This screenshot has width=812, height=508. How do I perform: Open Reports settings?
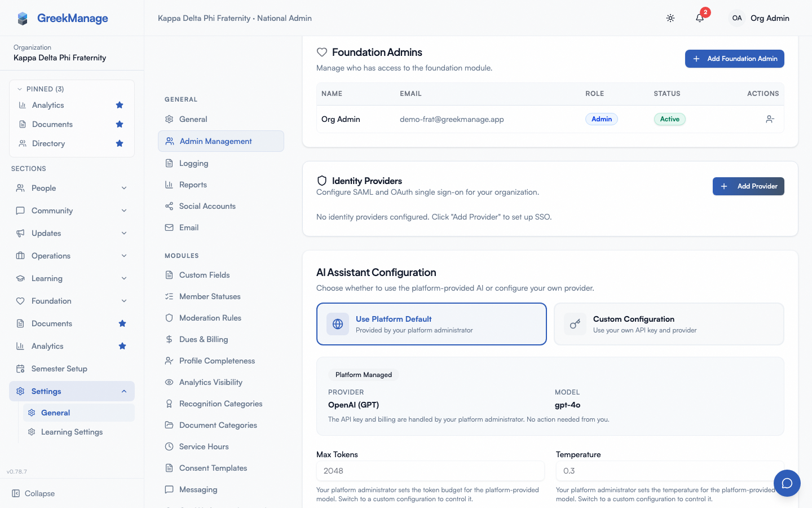coord(221,185)
